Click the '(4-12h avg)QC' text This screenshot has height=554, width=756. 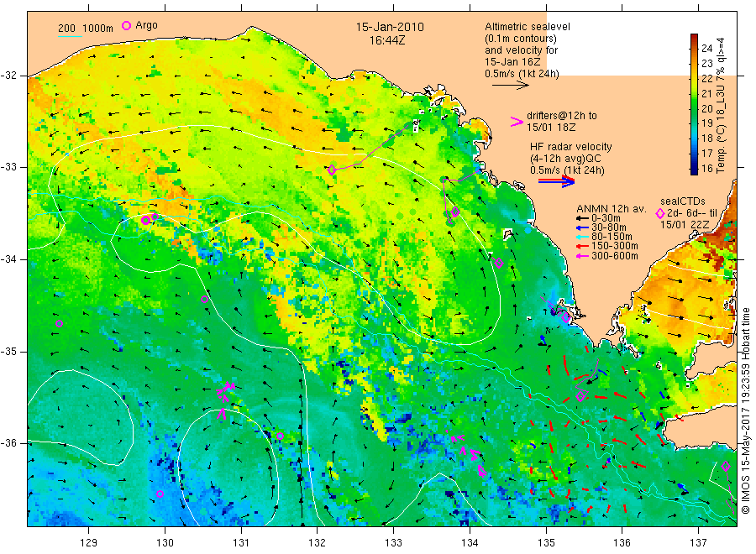[x=565, y=159]
